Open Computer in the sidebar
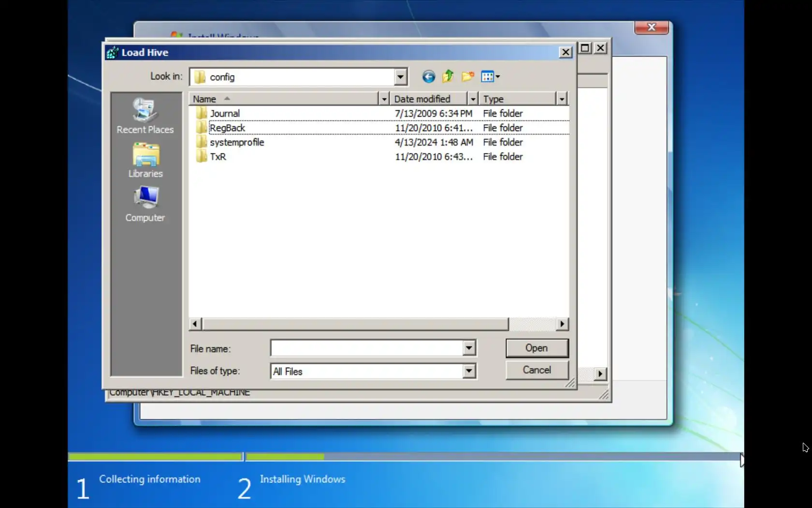812x508 pixels. coord(145,204)
